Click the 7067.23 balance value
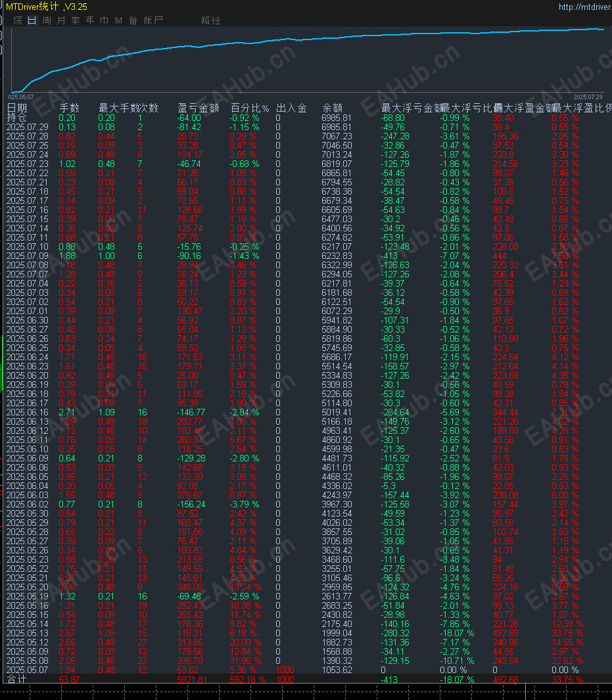The width and height of the screenshot is (612, 700). tap(337, 136)
